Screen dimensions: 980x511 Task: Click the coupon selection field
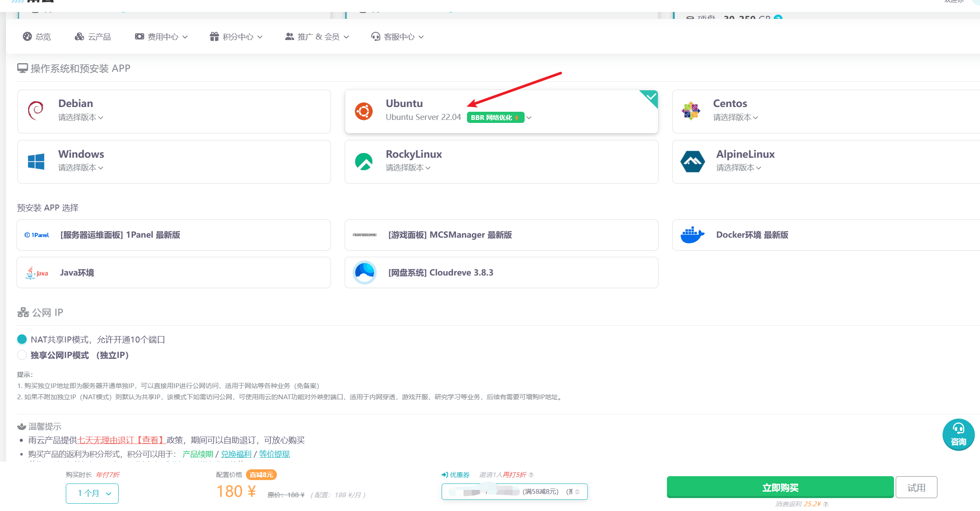514,492
